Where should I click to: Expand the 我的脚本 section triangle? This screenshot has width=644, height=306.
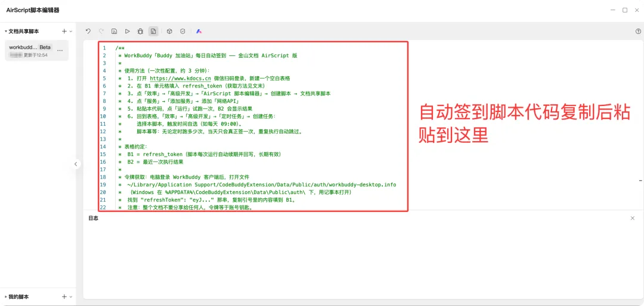pos(6,296)
